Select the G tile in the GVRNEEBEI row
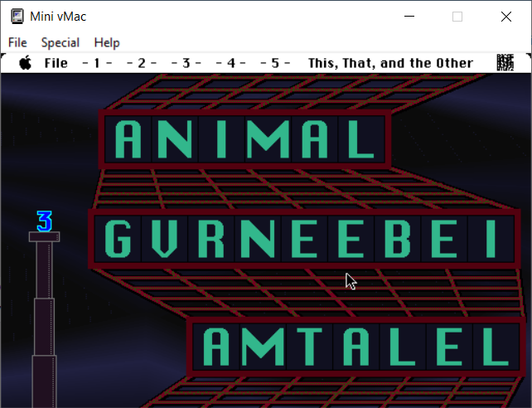Screen dimensions: 532x408 118,239
